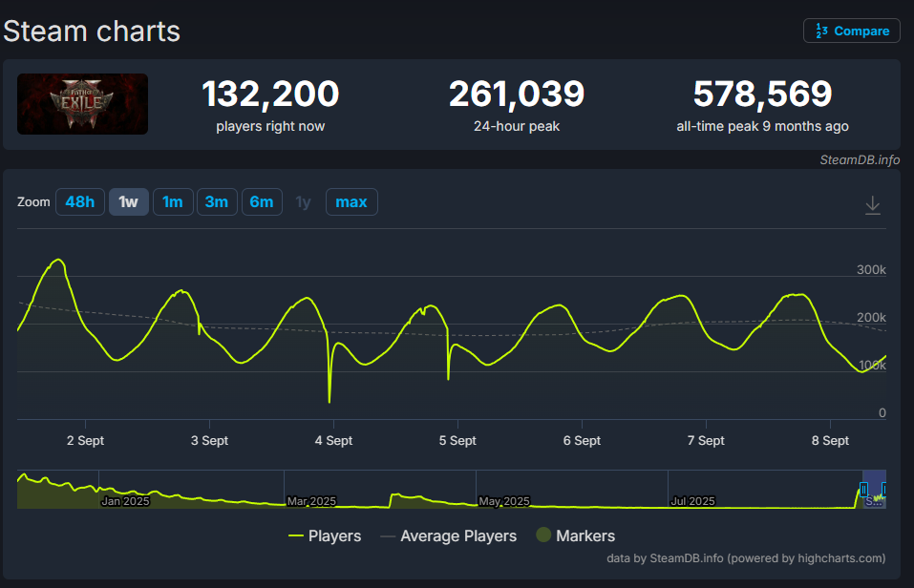The height and width of the screenshot is (588, 914).
Task: Click the highlighted Sept selection in navigator
Action: pos(874,490)
